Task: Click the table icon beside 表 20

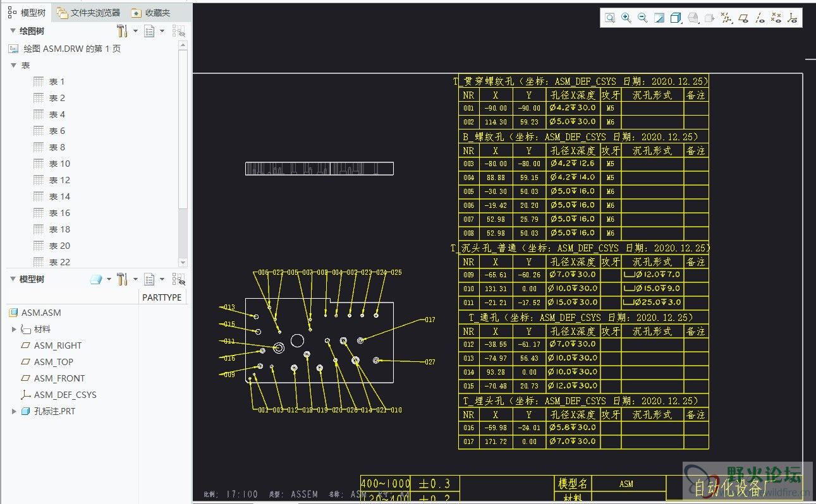Action: click(39, 246)
